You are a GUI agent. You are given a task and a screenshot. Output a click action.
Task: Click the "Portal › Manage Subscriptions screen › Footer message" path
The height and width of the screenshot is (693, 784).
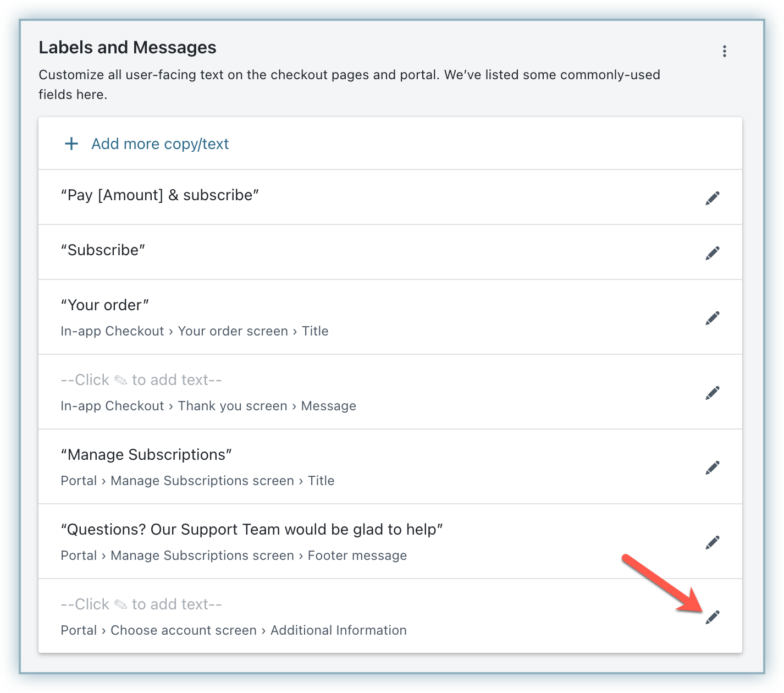coord(234,555)
